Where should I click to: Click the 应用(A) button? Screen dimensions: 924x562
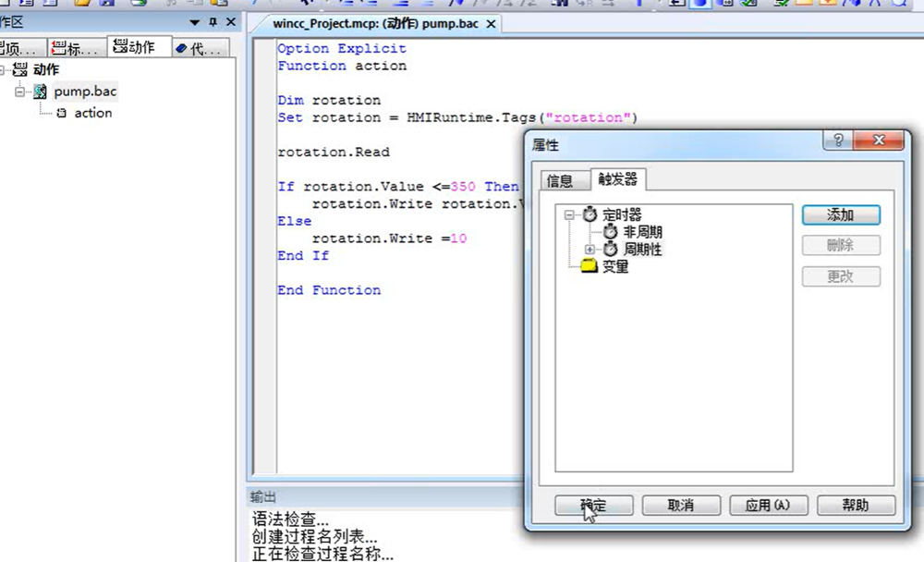point(768,506)
